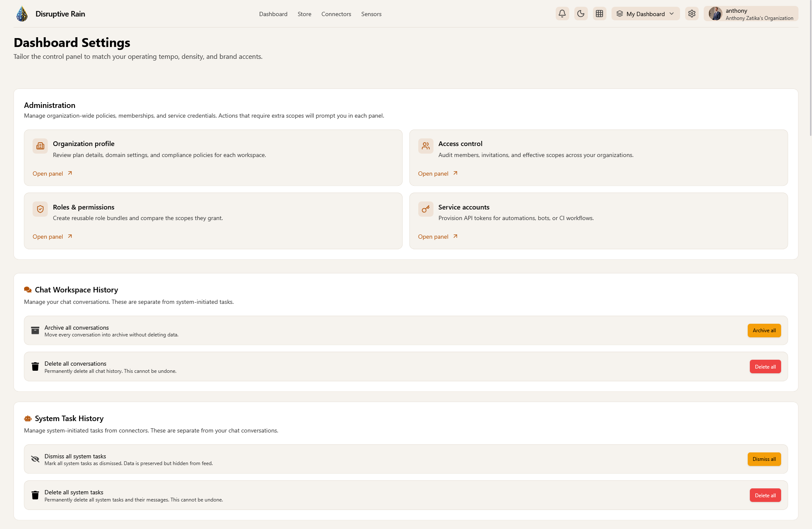Click the Roles & permissions shield icon
The image size is (812, 529).
tap(40, 209)
